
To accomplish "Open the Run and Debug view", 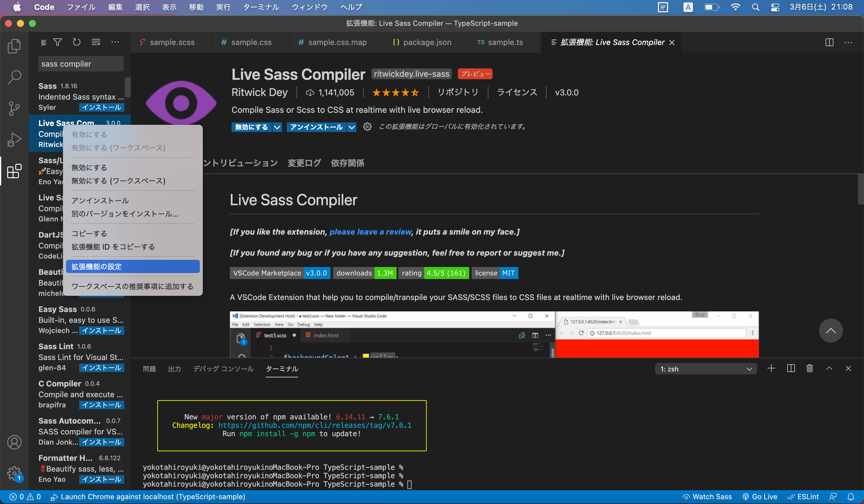I will pos(14,139).
